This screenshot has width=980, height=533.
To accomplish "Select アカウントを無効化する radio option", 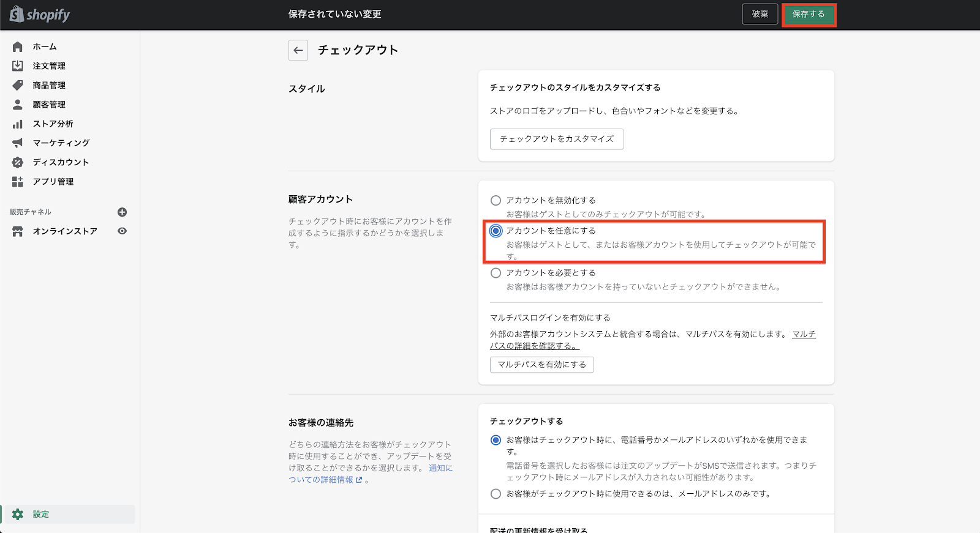I will (496, 200).
